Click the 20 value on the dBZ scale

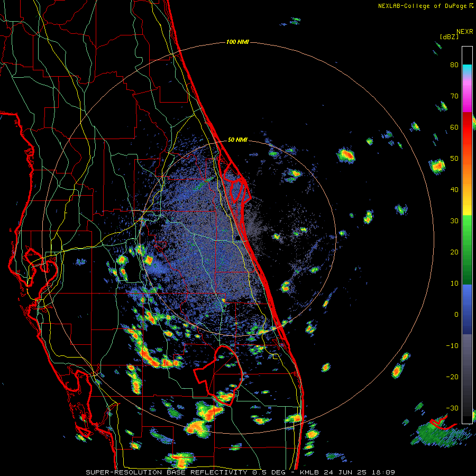(x=454, y=252)
